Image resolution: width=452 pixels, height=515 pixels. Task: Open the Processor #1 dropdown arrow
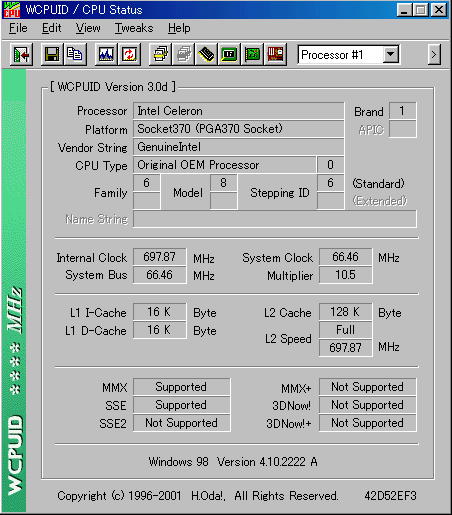pyautogui.click(x=391, y=54)
